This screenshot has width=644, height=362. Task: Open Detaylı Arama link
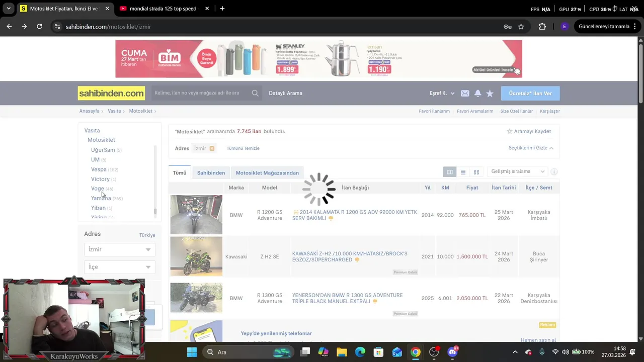(x=285, y=93)
